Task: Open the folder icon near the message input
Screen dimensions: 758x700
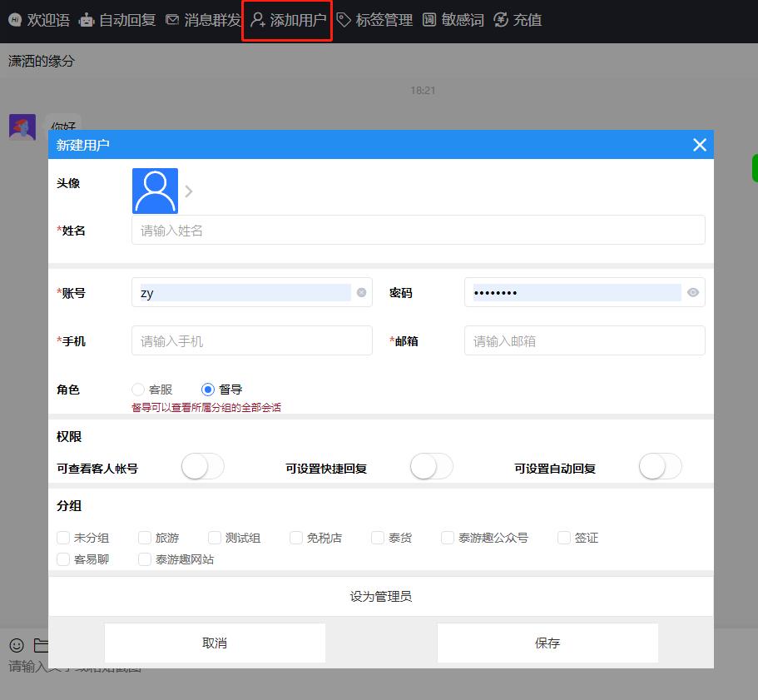Action: pos(40,645)
